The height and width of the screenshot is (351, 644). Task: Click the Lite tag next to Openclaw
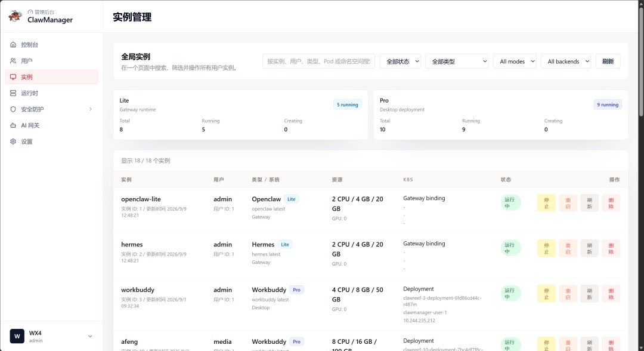291,199
